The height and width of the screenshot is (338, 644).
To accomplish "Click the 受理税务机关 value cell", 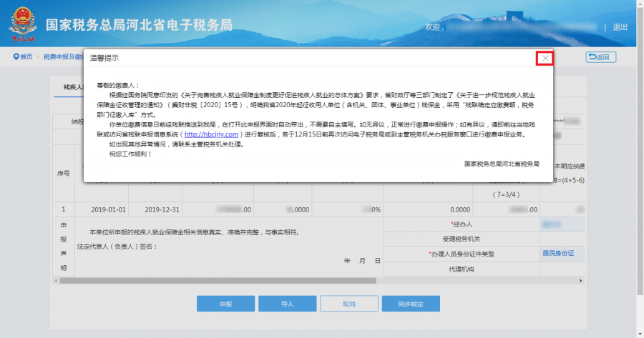I will [x=562, y=239].
